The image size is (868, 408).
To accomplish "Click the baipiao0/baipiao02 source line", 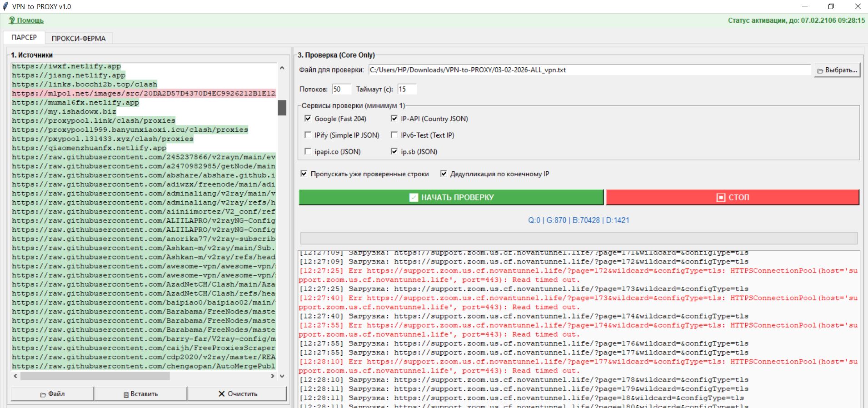I will click(x=144, y=303).
